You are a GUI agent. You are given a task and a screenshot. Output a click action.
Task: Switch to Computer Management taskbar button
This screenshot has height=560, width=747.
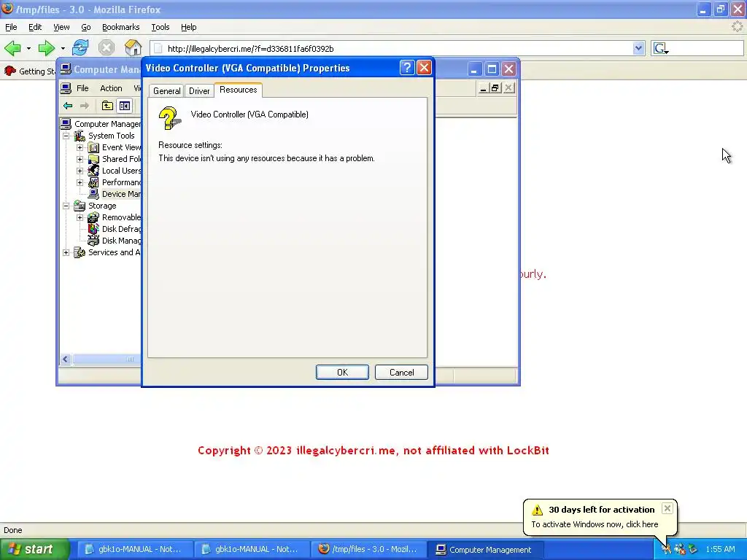pyautogui.click(x=484, y=549)
